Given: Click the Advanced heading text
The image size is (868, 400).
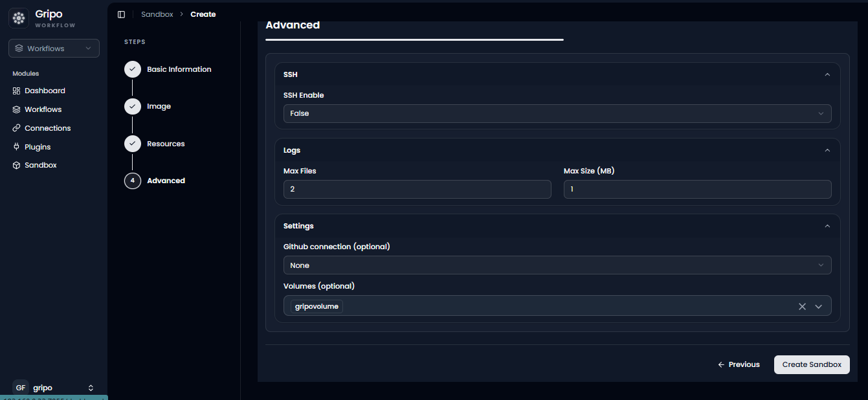Looking at the screenshot, I should tap(293, 25).
